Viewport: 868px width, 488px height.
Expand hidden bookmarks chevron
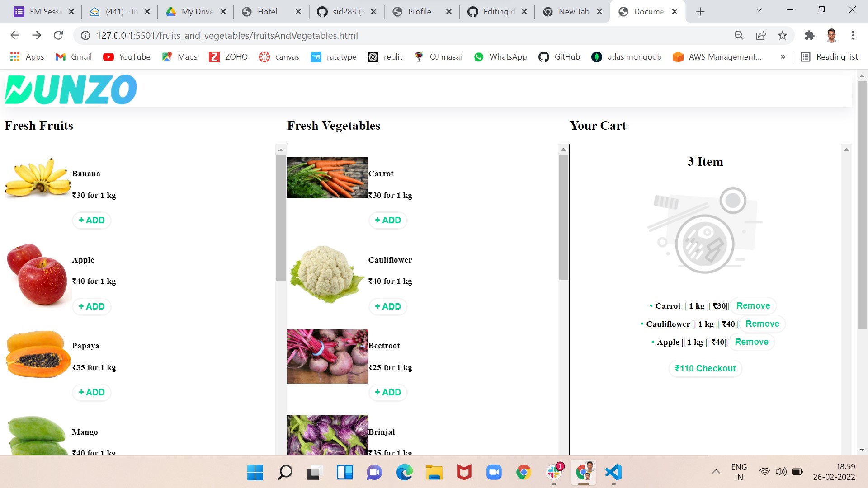pos(783,56)
